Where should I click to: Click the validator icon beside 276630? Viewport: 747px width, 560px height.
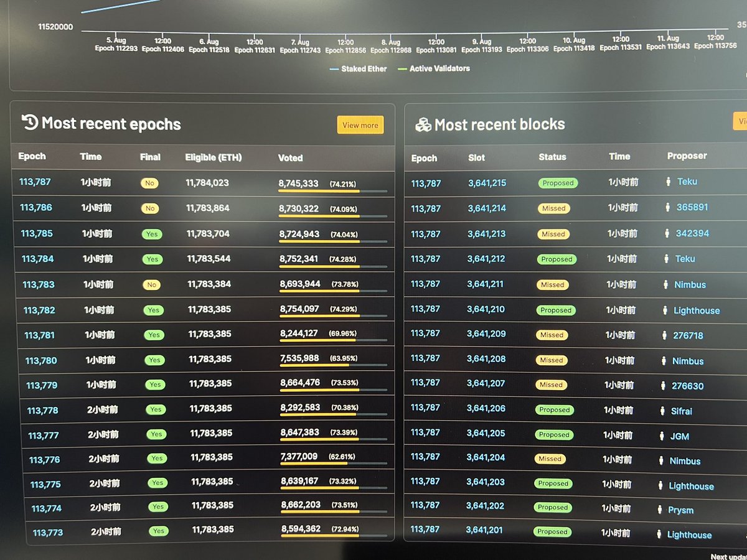(x=663, y=386)
